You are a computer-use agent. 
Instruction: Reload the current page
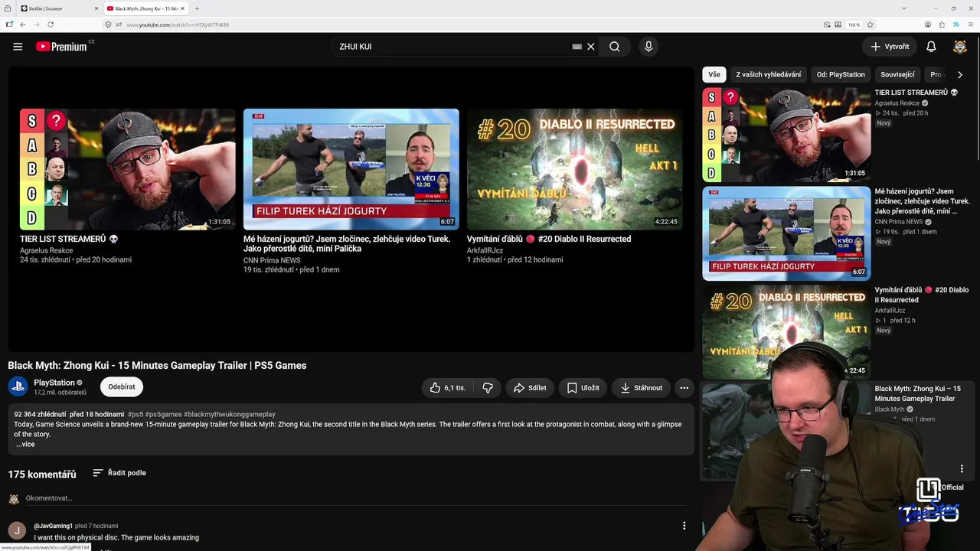tap(50, 24)
